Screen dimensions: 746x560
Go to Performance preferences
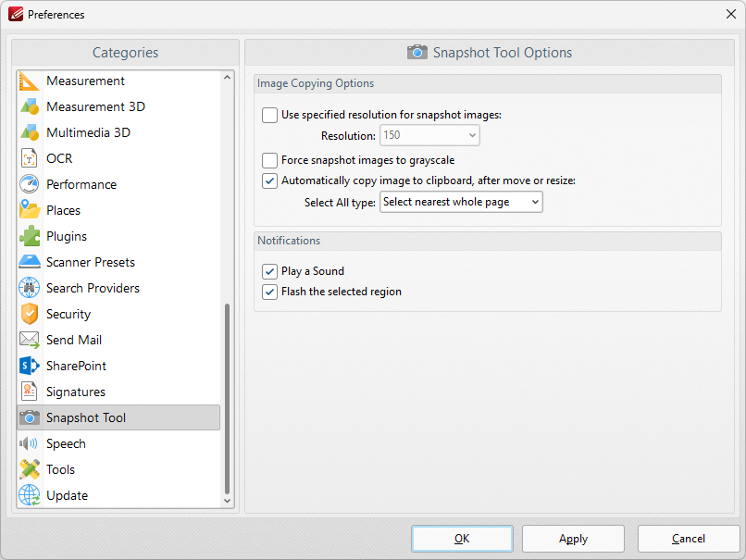pos(118,184)
